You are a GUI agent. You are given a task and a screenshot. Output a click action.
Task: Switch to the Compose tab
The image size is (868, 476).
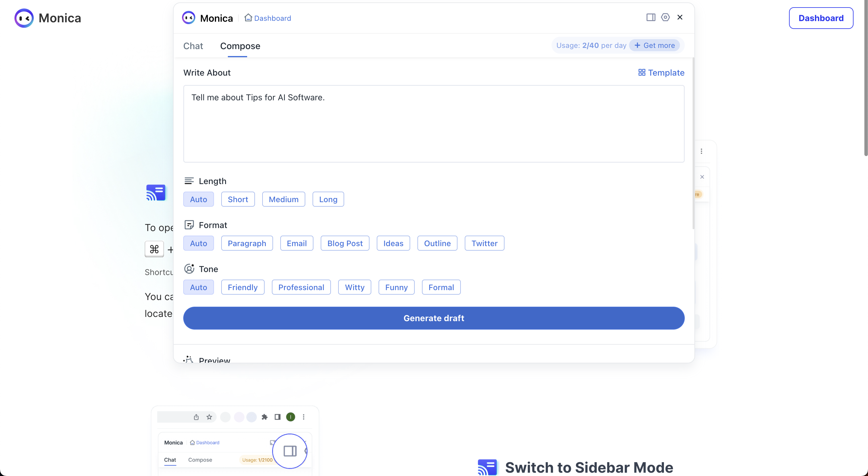tap(240, 46)
